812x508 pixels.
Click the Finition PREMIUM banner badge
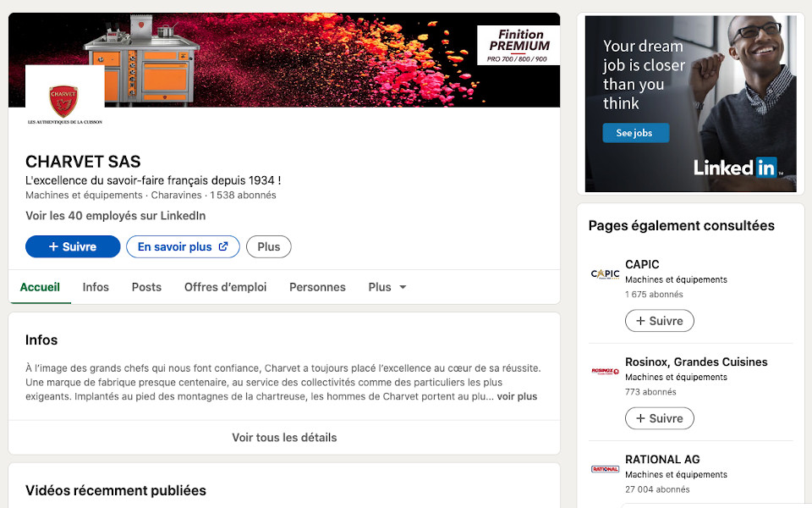pyautogui.click(x=518, y=46)
